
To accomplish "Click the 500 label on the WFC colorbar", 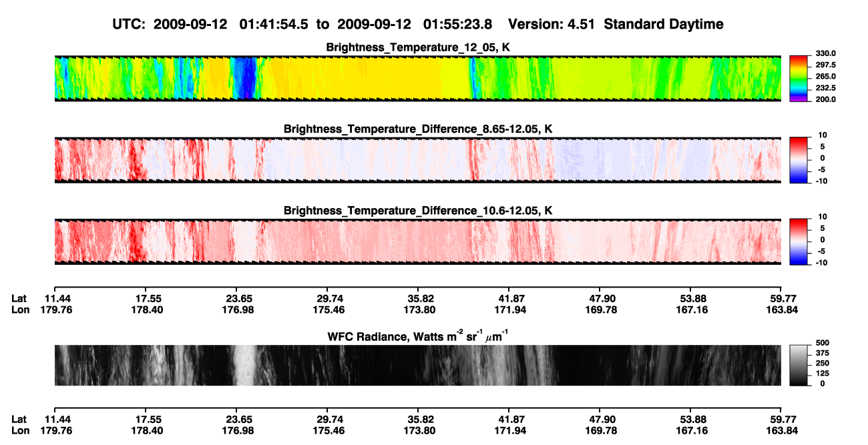I will 823,344.
